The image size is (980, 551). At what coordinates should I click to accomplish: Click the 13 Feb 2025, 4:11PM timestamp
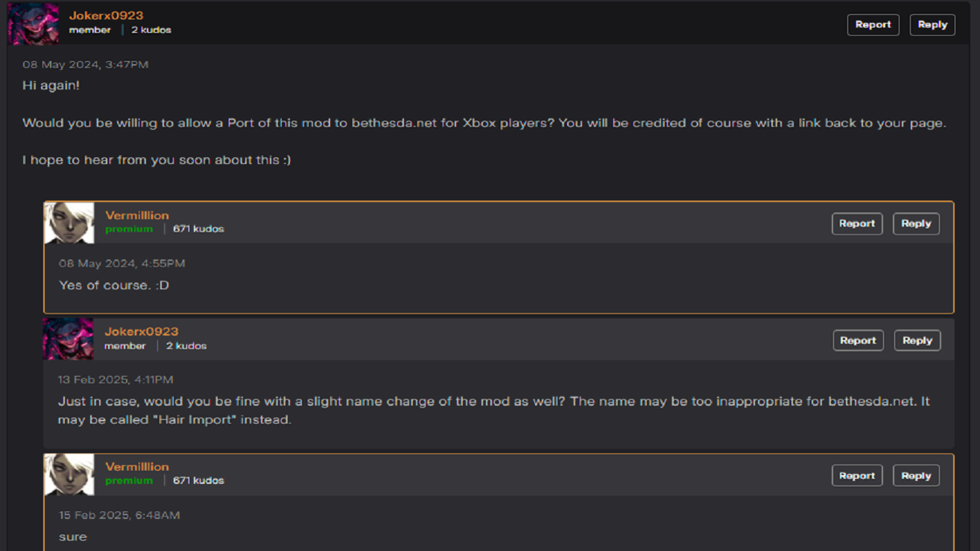pyautogui.click(x=116, y=380)
